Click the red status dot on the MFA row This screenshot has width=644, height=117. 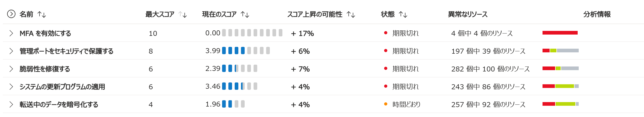386,33
